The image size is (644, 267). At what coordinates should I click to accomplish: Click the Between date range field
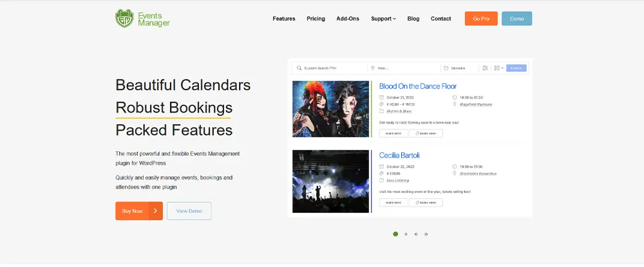click(x=460, y=68)
